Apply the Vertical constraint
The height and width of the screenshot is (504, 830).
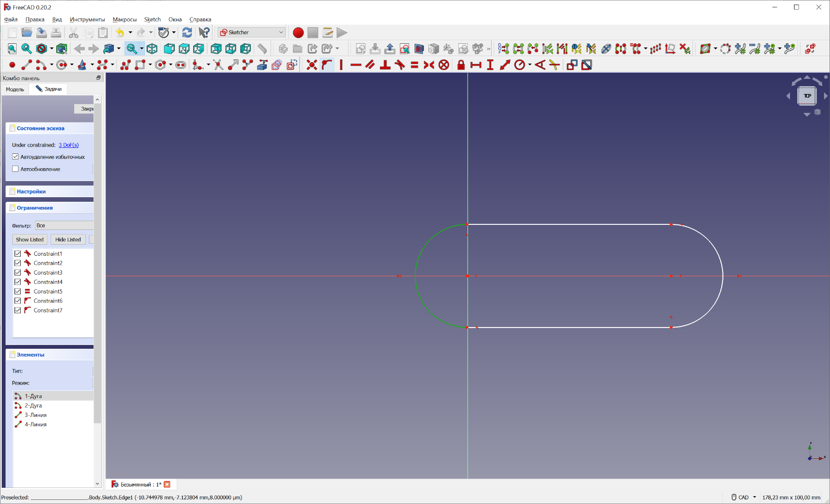click(x=341, y=65)
